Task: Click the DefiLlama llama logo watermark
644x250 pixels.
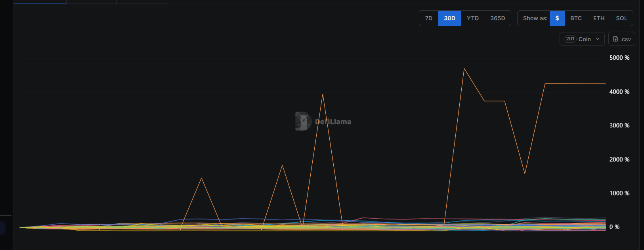Action: (x=303, y=121)
